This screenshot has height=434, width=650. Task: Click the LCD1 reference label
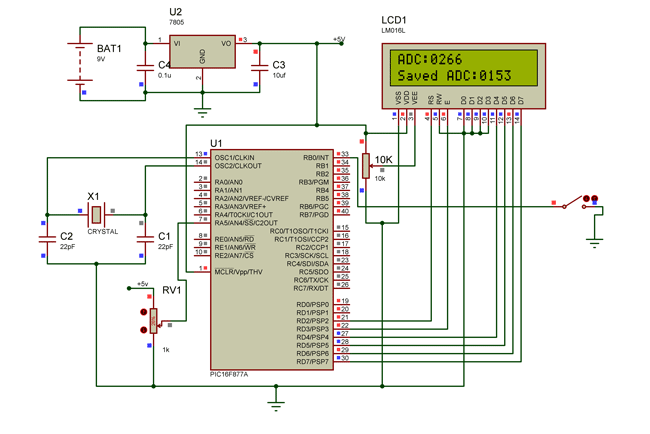[394, 20]
